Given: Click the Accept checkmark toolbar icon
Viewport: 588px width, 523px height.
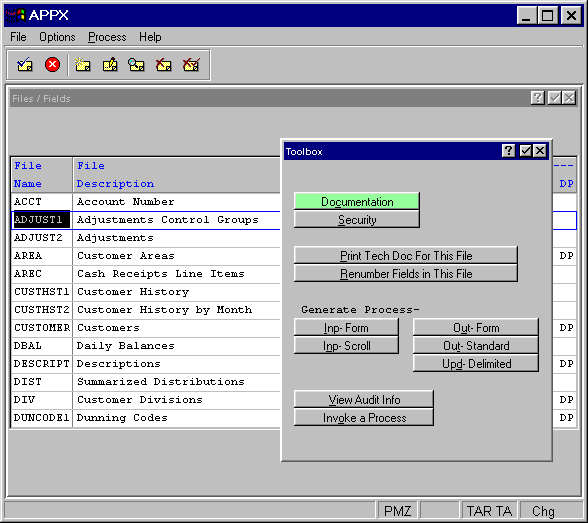Looking at the screenshot, I should tap(25, 65).
